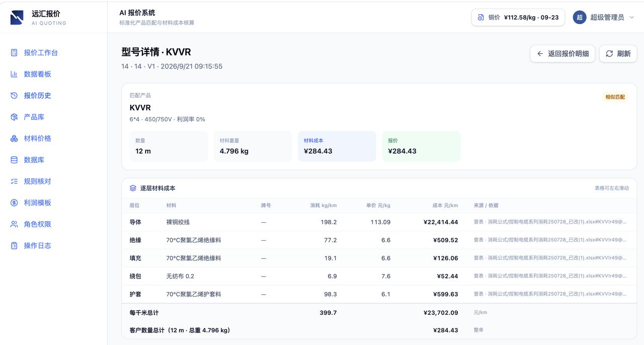Click the 绝缘 row label
Viewport: 644px width, 345px height.
pyautogui.click(x=135, y=240)
